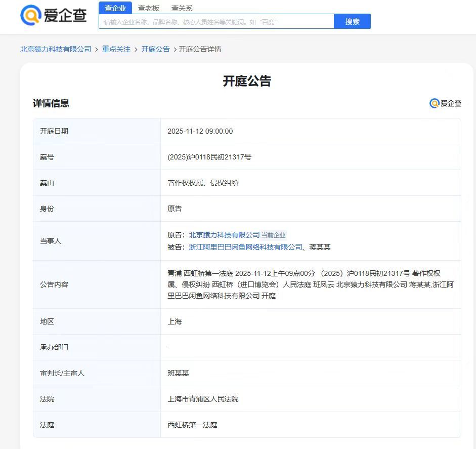
Task: Go to 开庭公告 breadcrumb
Action: click(155, 49)
